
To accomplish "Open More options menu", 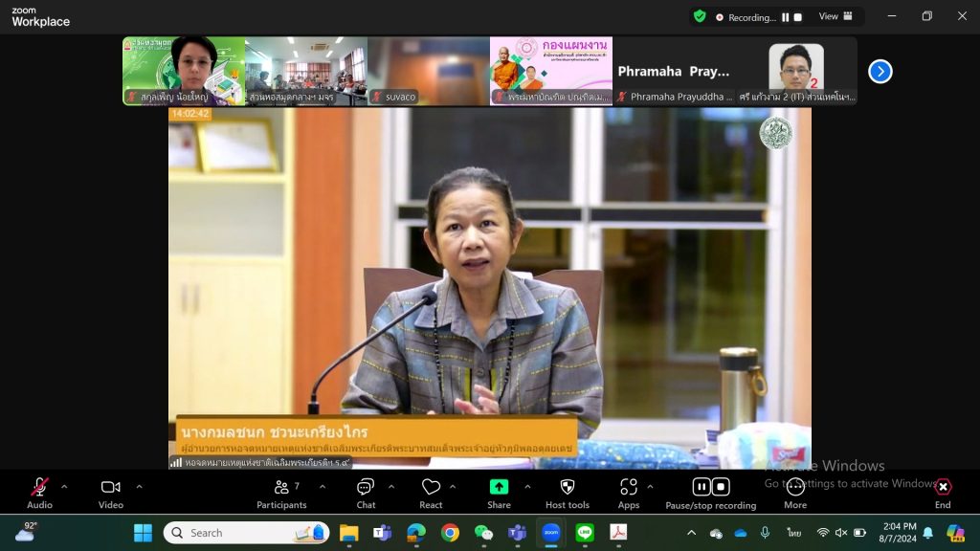I will coord(795,493).
